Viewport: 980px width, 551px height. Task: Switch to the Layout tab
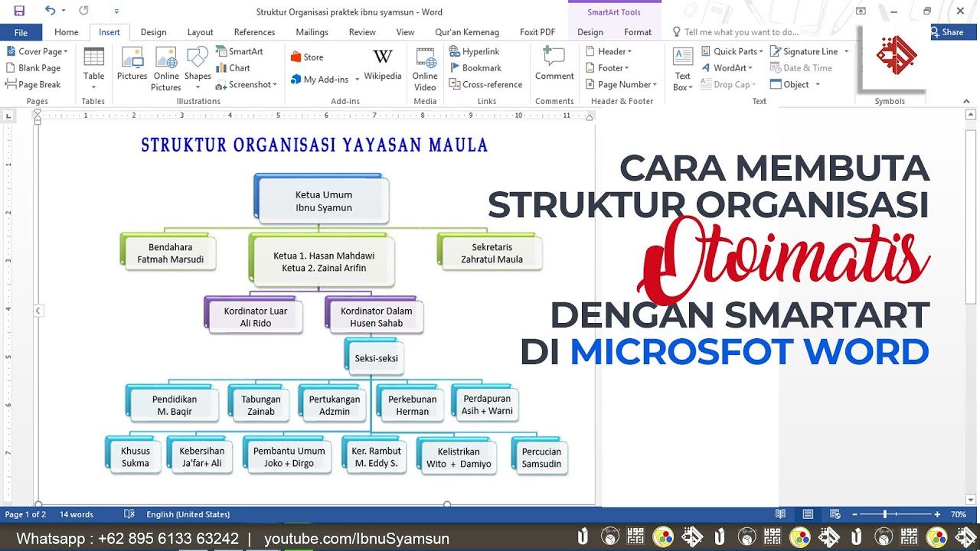click(201, 32)
